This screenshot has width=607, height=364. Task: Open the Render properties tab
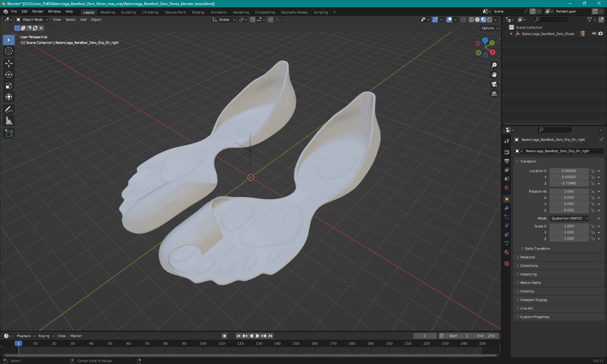[x=507, y=152]
